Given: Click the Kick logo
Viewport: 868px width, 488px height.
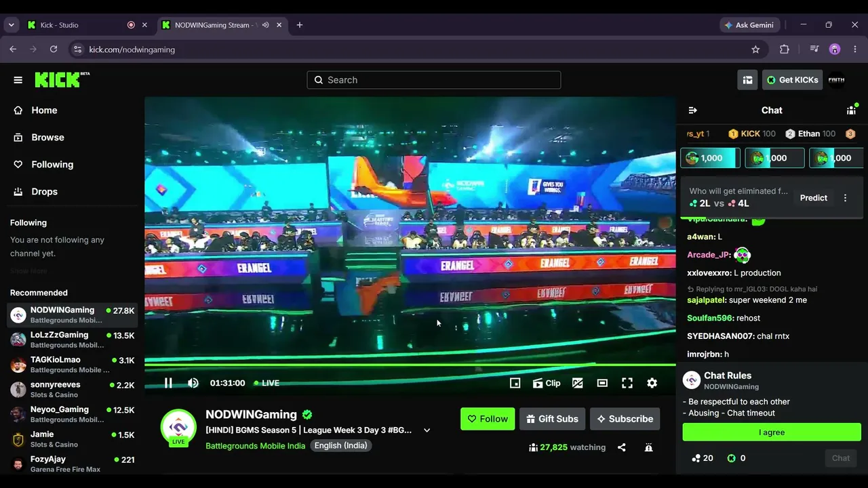Looking at the screenshot, I should [62, 79].
